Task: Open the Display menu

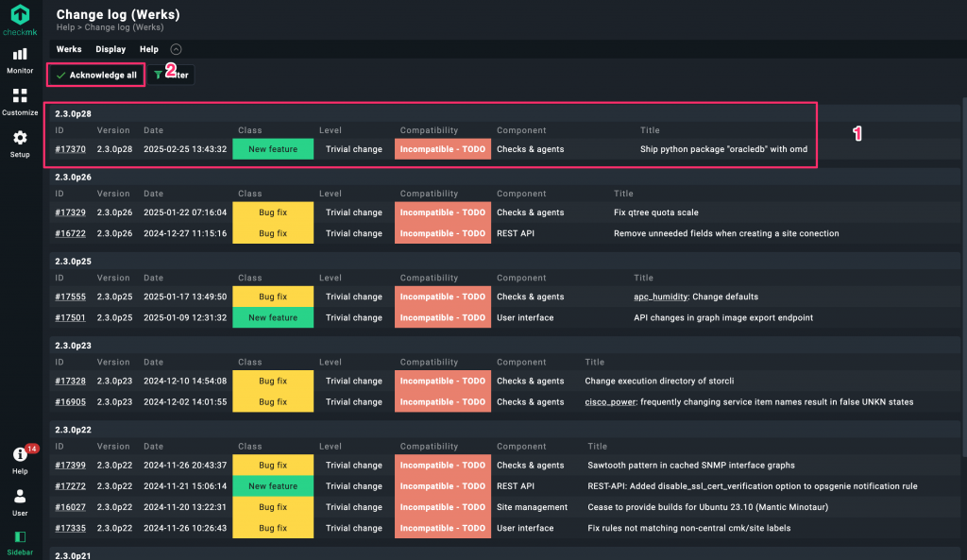Action: [x=110, y=49]
